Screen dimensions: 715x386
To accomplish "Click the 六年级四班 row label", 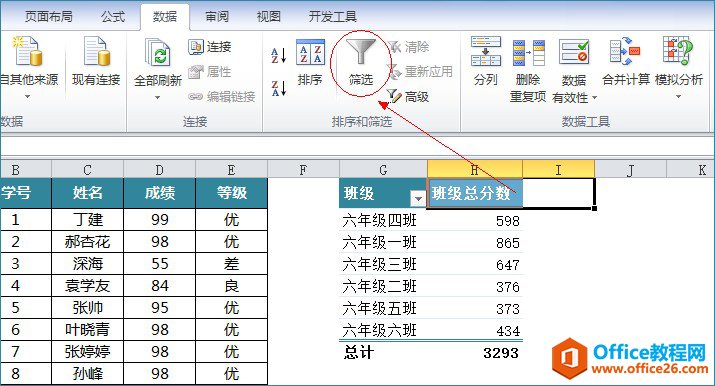I will (379, 221).
